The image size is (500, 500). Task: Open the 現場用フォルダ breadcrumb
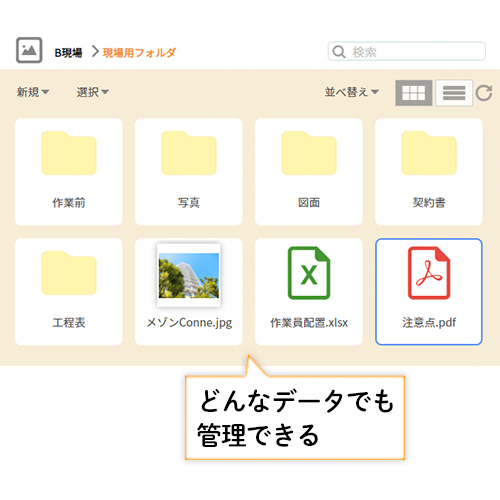point(139,53)
